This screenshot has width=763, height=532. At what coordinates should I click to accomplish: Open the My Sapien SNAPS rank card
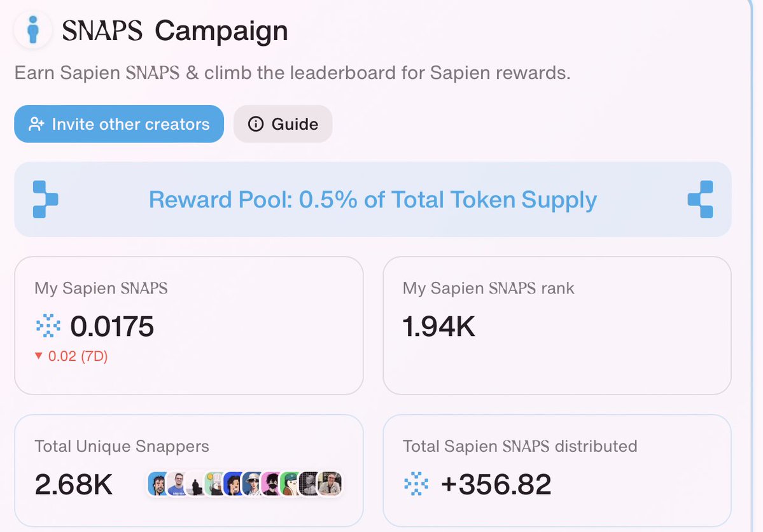[x=557, y=326]
